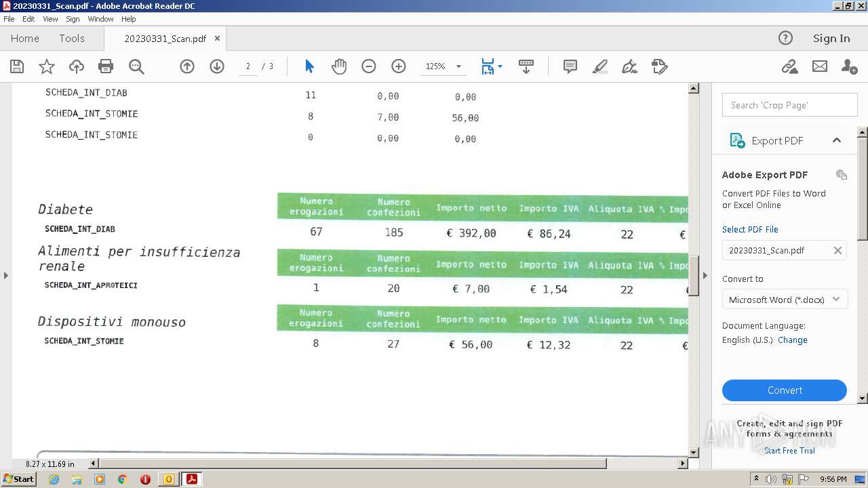Screen dimensions: 868x488
Task: Click the Start Free Trial link
Action: (789, 451)
